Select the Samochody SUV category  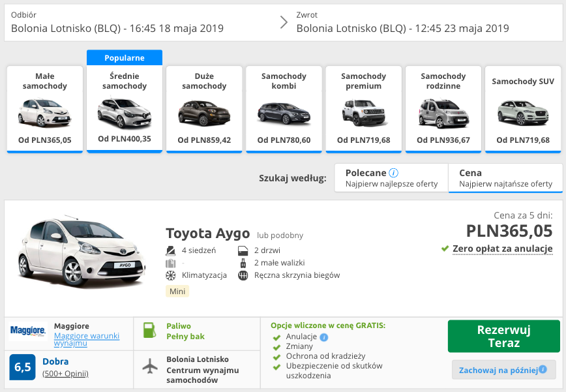coord(523,109)
